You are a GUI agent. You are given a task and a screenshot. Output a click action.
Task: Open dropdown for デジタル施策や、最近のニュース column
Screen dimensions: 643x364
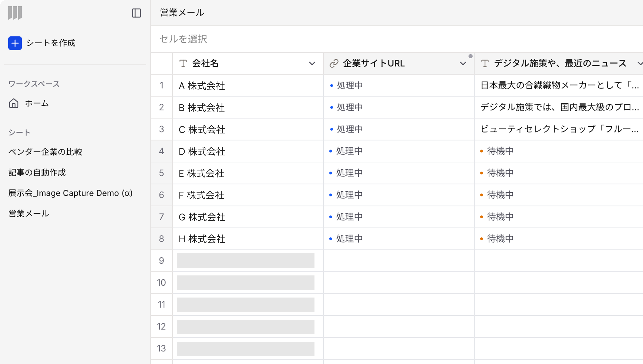point(640,63)
